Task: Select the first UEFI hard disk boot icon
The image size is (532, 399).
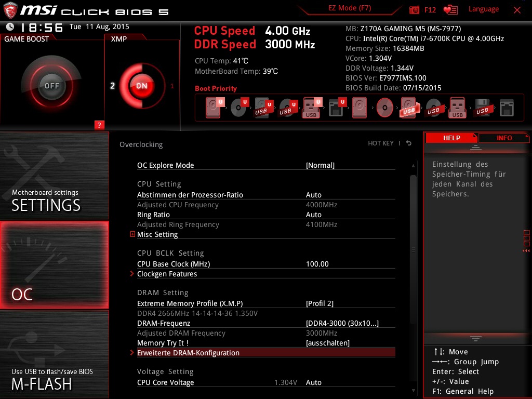Action: pos(215,108)
